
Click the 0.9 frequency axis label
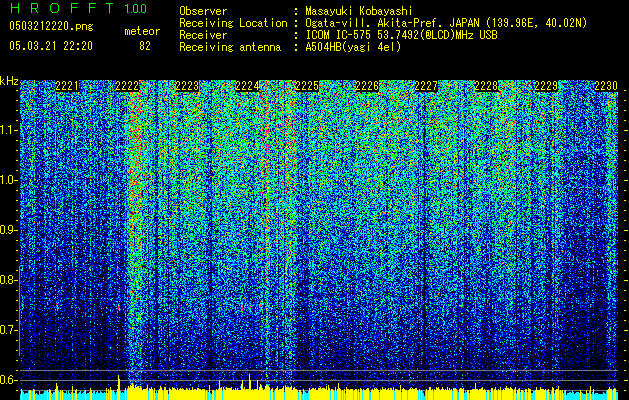pyautogui.click(x=9, y=230)
